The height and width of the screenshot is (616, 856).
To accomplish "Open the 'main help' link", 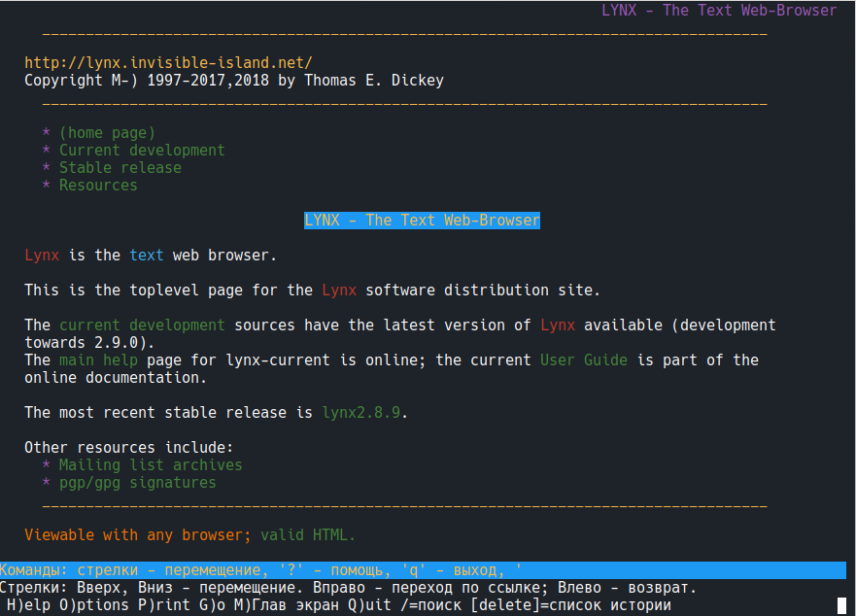I will click(98, 359).
